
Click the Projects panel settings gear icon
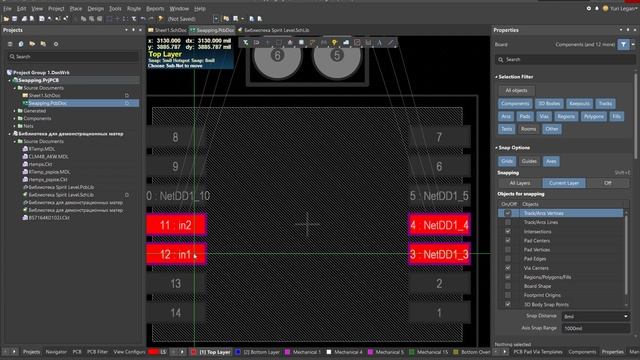click(56, 44)
